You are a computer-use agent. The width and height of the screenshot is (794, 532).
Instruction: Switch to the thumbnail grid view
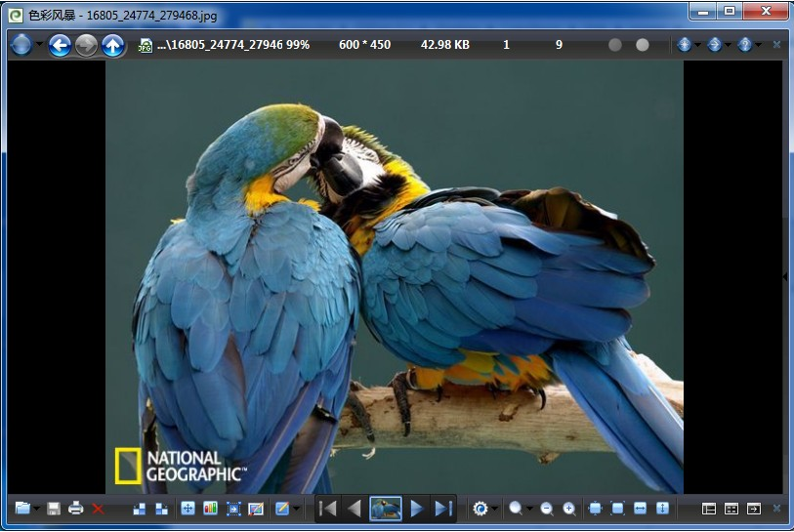(731, 509)
